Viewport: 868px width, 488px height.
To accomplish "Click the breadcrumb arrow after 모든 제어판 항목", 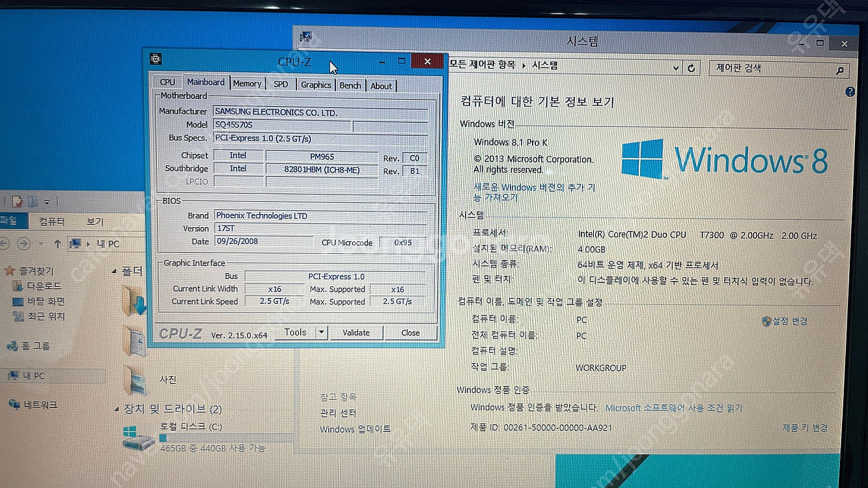I will [524, 65].
